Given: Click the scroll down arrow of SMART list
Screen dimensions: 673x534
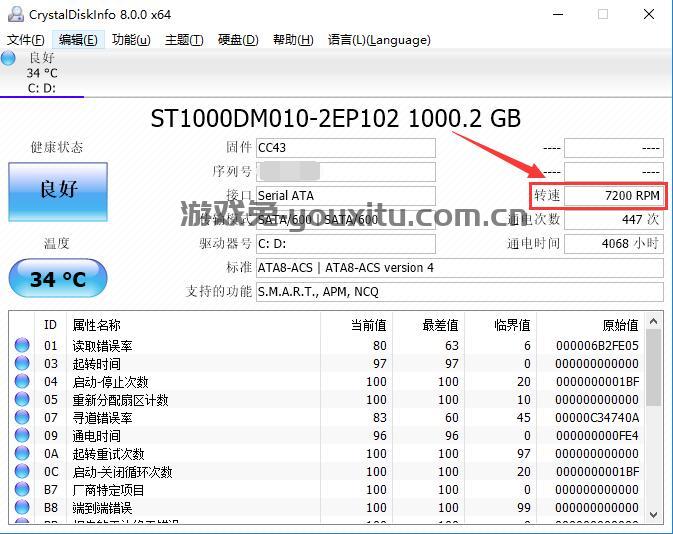Looking at the screenshot, I should pos(654,514).
